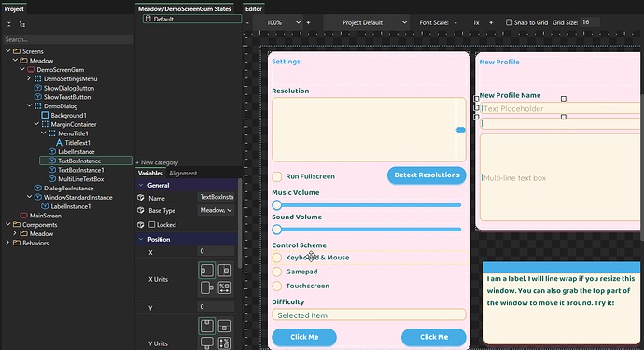644x350 pixels.
Task: Click the right Click Me button
Action: pyautogui.click(x=434, y=337)
